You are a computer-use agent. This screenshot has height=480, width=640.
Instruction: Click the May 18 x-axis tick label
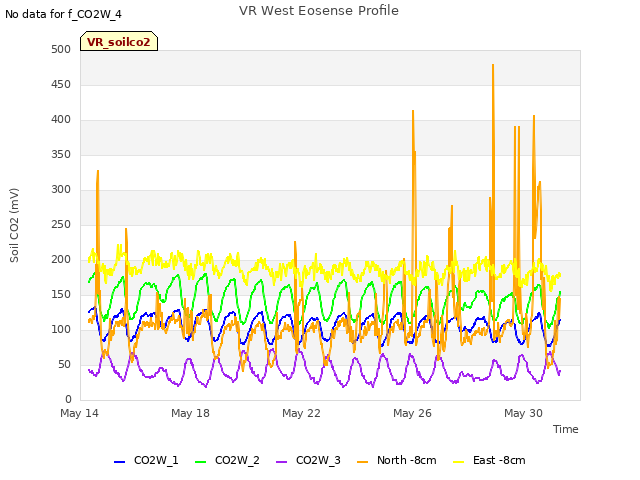tap(190, 413)
